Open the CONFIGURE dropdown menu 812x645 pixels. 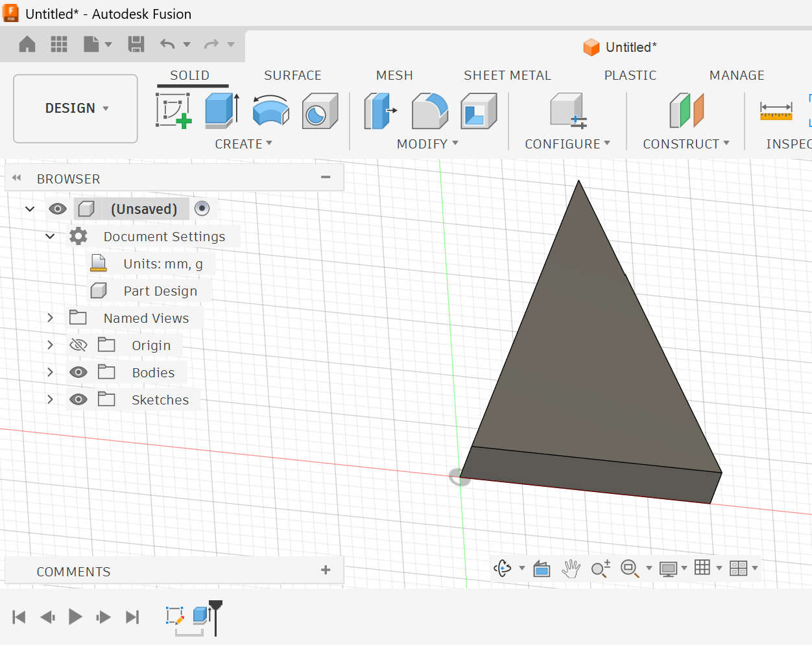tap(567, 144)
